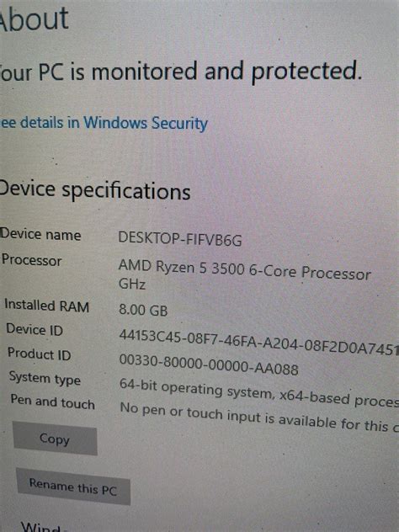
Task: Select the DESKTOP-FIFVB6G device name value
Action: coord(180,239)
